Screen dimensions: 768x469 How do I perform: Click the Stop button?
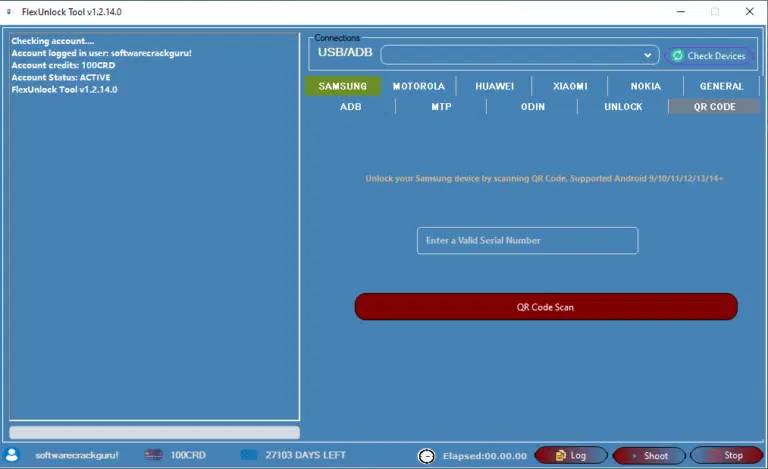(727, 456)
